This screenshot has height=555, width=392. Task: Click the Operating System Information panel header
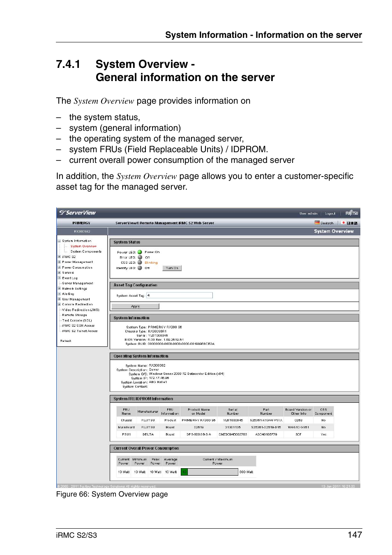(235, 356)
